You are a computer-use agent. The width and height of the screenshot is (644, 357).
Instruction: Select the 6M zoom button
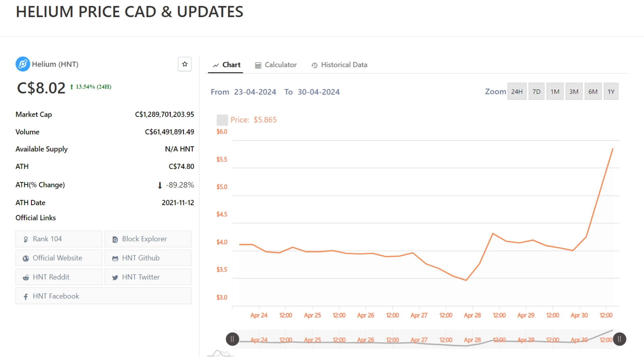click(593, 92)
